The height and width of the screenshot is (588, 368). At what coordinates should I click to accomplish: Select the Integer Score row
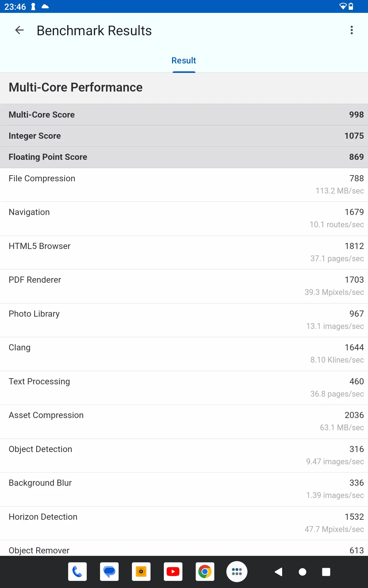point(184,136)
